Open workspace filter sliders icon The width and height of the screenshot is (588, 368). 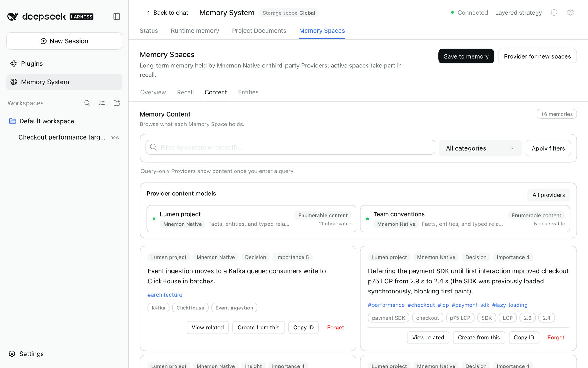tap(102, 103)
